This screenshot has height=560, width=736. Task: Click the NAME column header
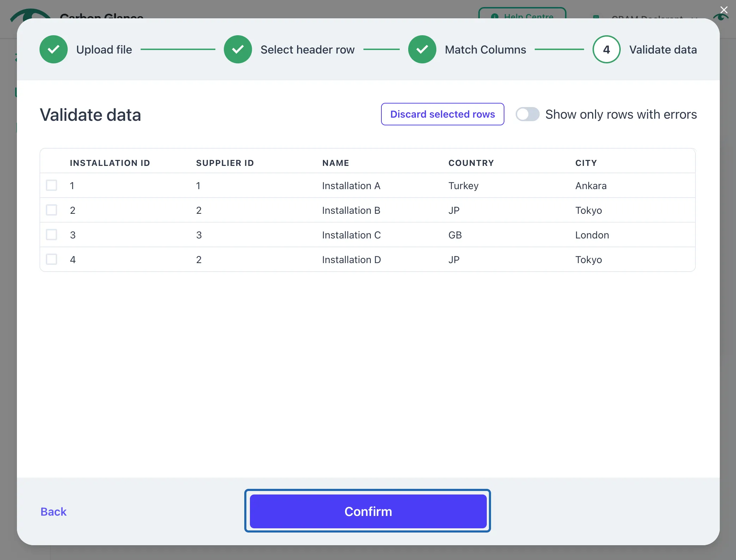tap(336, 163)
